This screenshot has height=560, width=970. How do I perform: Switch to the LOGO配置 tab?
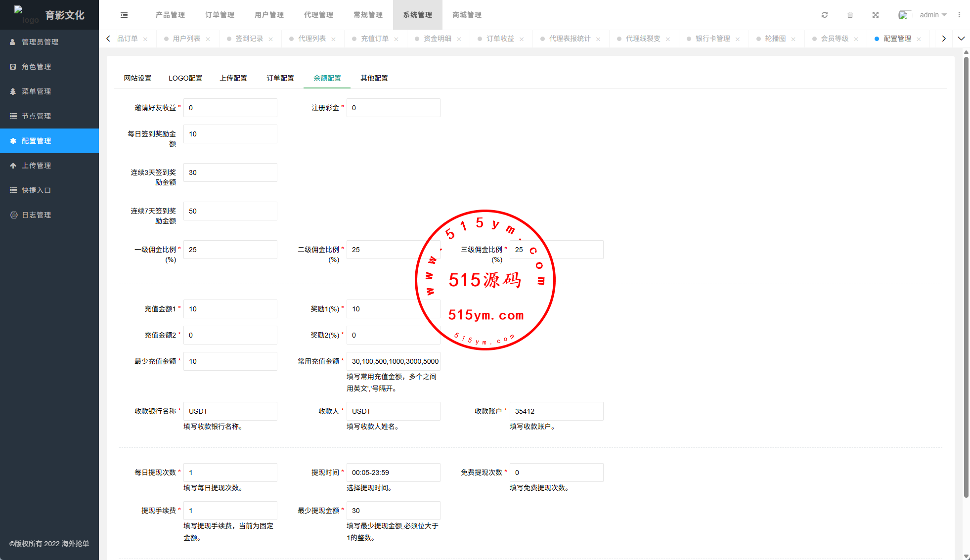185,78
